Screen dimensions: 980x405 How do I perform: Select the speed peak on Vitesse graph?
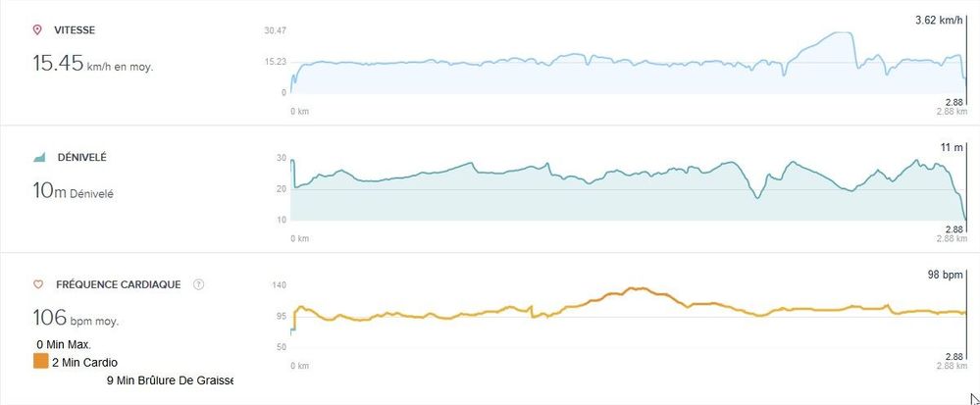click(x=843, y=33)
